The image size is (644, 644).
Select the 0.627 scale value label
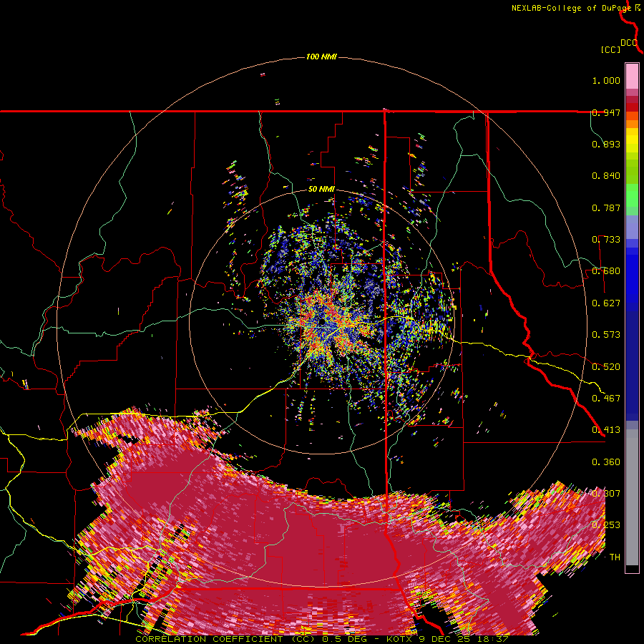pyautogui.click(x=606, y=303)
